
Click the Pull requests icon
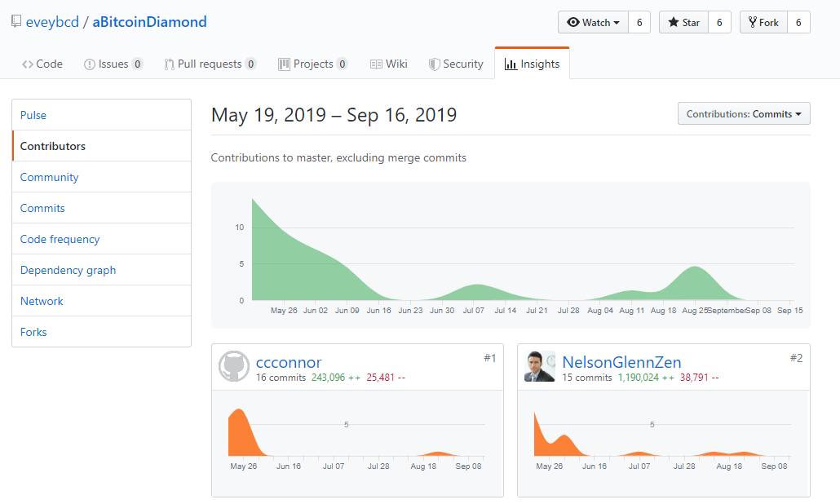(169, 64)
